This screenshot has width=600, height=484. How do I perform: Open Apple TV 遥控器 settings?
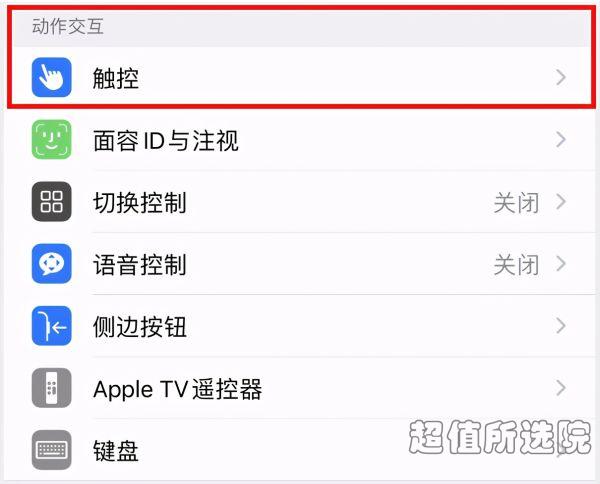coord(302,388)
